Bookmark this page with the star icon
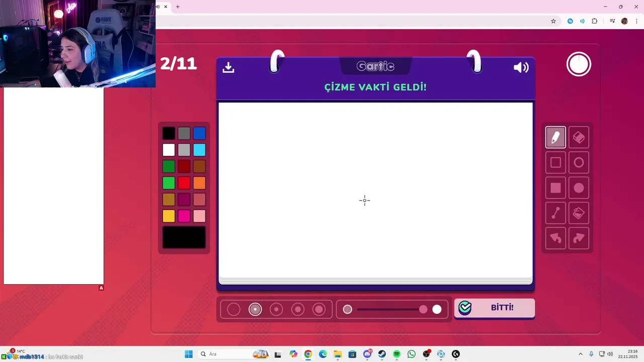 [553, 21]
